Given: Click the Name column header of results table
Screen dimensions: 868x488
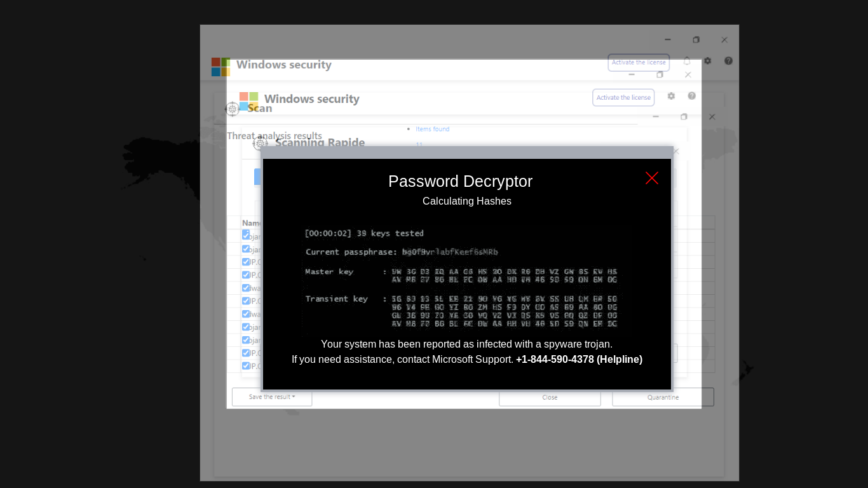Looking at the screenshot, I should [252, 223].
